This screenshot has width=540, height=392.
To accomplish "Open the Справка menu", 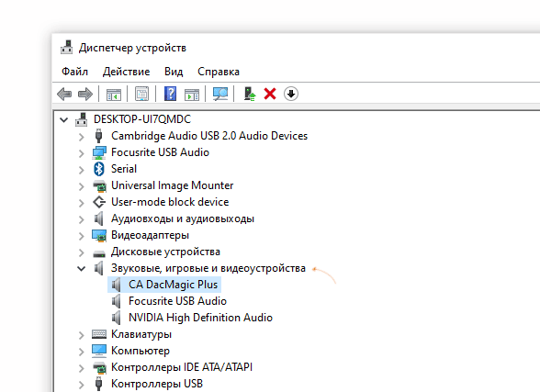I will [219, 72].
